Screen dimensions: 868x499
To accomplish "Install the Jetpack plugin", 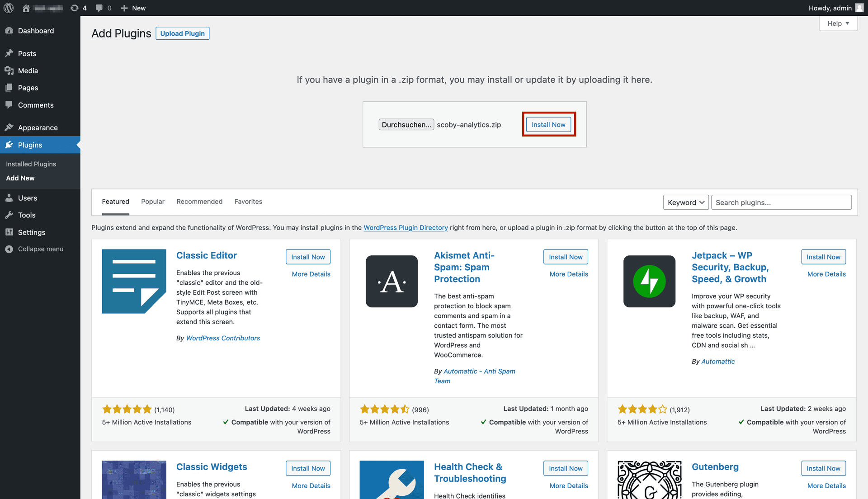I will coord(823,257).
